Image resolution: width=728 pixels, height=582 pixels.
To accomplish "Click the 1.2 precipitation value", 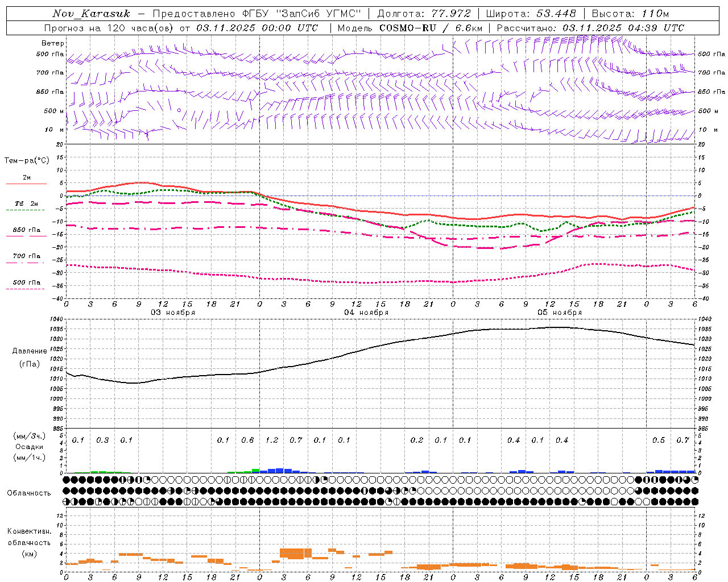I will [x=272, y=440].
